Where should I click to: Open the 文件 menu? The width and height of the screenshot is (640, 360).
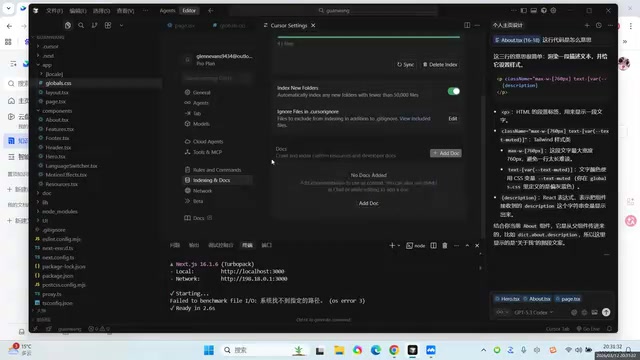(54, 11)
